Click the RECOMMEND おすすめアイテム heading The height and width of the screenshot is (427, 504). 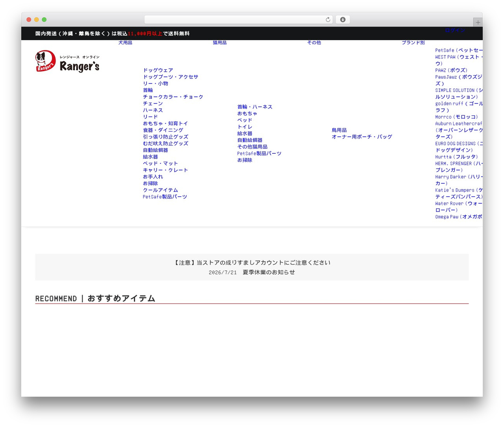tap(95, 299)
